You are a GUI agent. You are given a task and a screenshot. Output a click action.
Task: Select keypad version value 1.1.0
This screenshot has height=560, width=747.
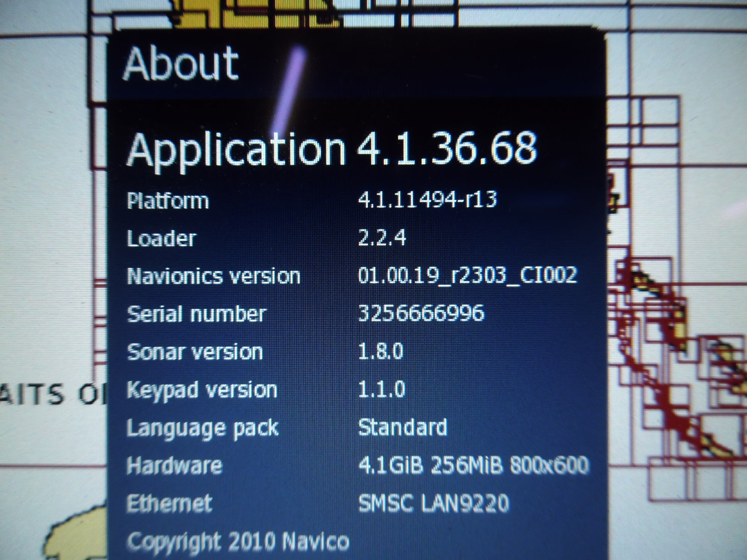click(x=381, y=389)
